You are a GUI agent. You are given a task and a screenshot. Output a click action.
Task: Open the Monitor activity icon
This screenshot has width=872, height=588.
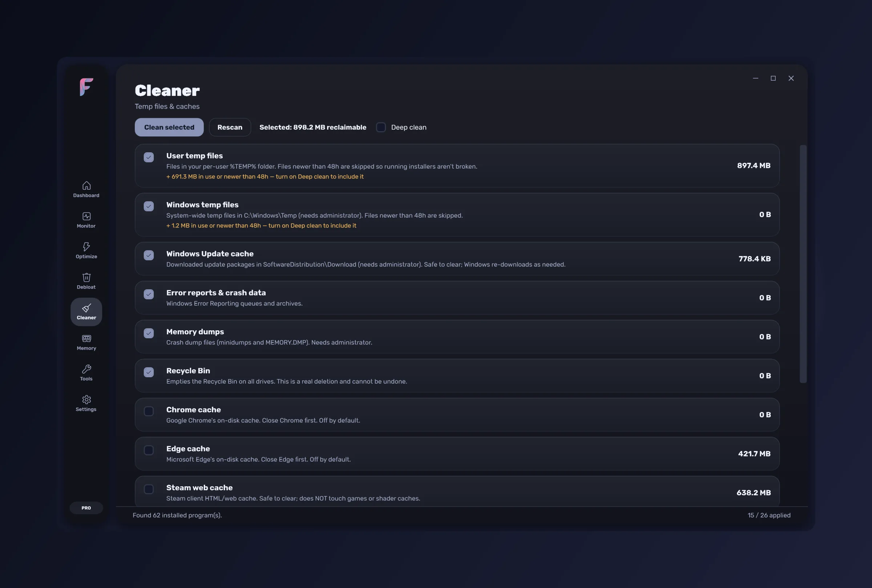86,216
